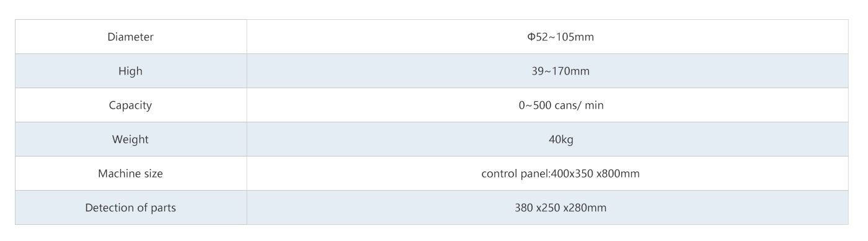Click the Diameter label cell
This screenshot has height=241, width=868.
pos(131,37)
